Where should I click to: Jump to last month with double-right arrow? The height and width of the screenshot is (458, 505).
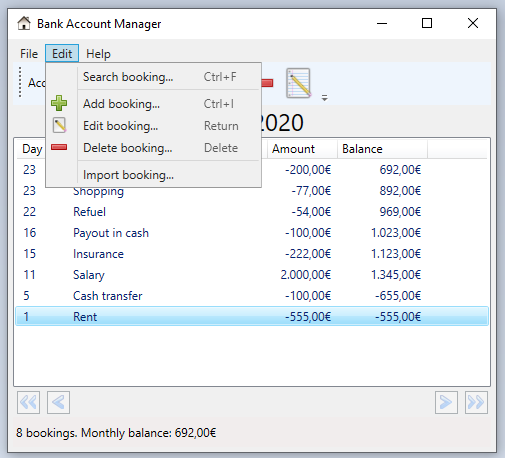tap(476, 402)
